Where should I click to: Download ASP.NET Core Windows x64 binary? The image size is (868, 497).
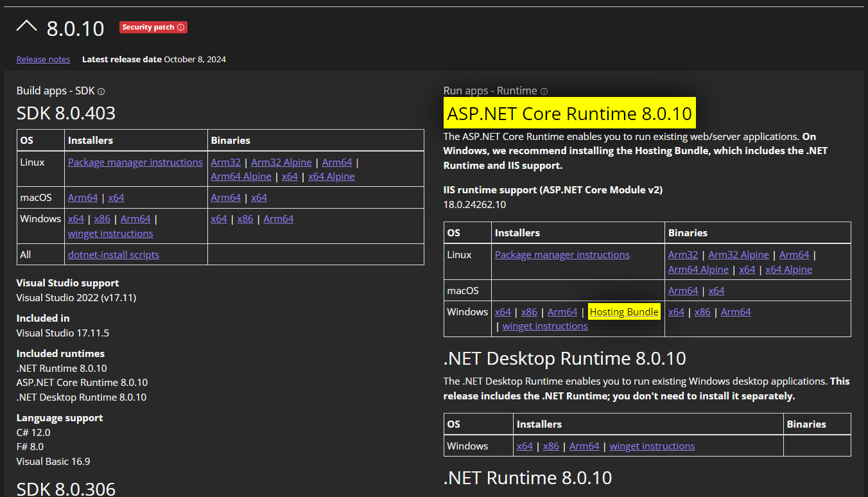coord(676,312)
